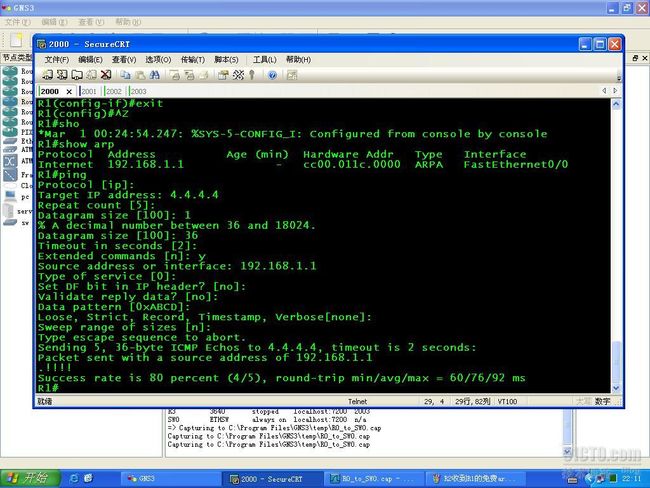Select the serv server node icon
Image resolution: width=650 pixels, height=488 pixels.
8,211
